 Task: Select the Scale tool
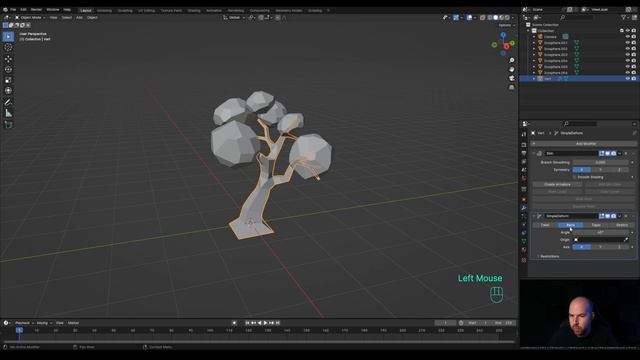coord(8,80)
